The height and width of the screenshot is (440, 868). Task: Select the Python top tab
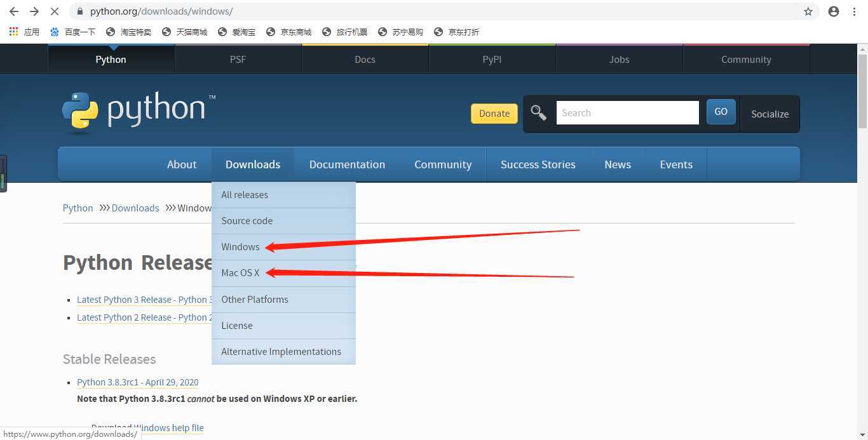tap(111, 60)
